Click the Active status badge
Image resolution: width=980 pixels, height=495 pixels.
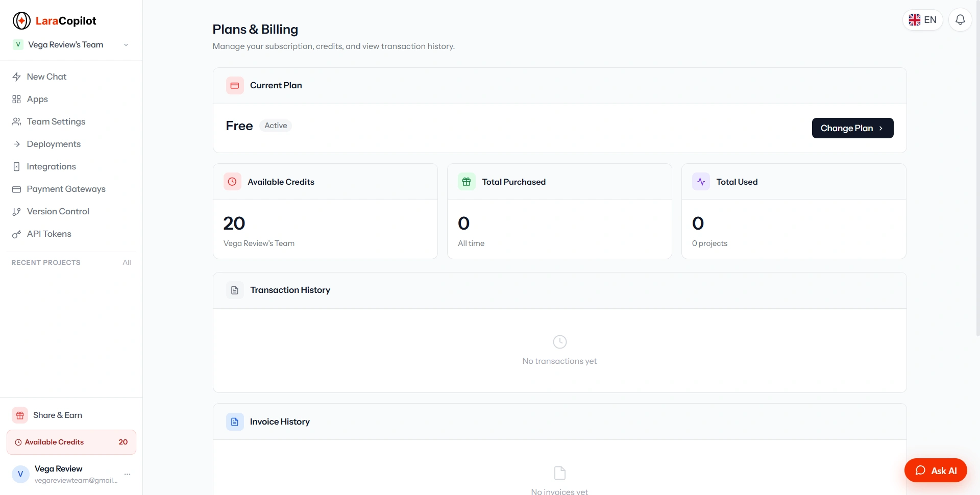click(276, 126)
